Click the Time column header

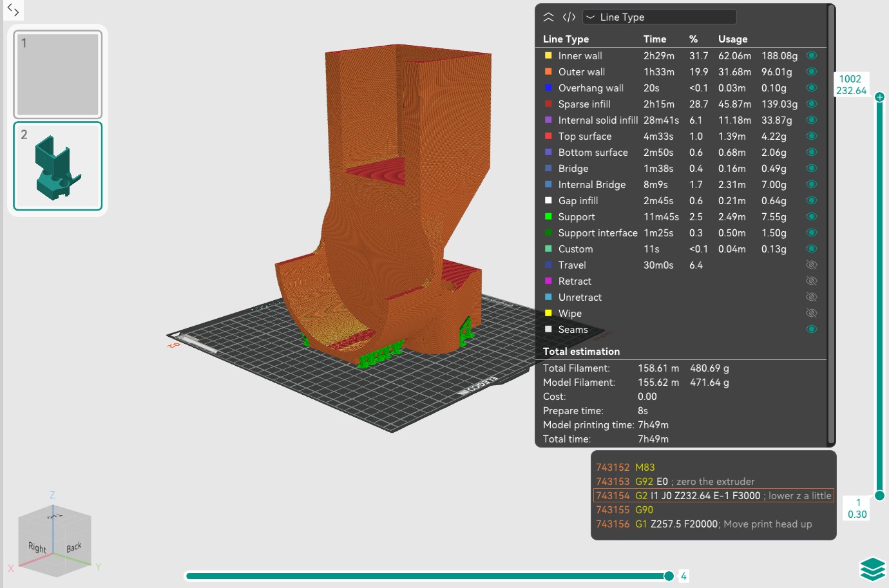coord(655,39)
